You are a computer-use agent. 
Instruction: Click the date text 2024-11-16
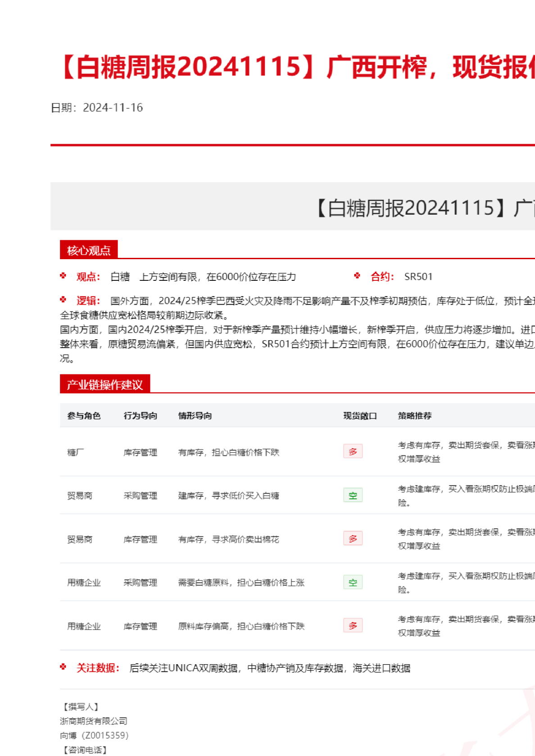pos(113,108)
